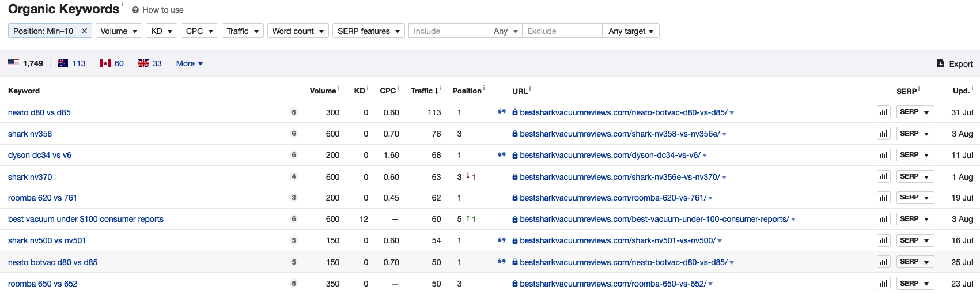
Task: Sort by CPC column header
Action: 388,91
